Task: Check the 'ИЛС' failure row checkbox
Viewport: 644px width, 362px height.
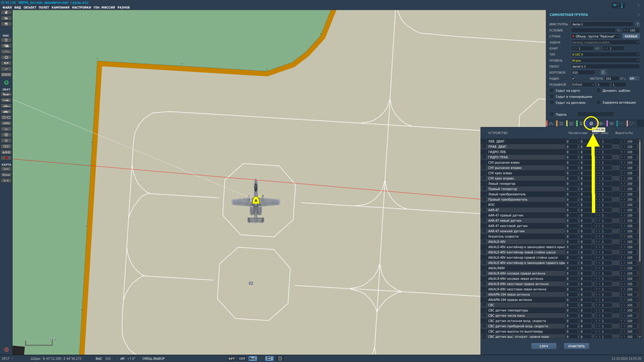Action: coord(484,205)
